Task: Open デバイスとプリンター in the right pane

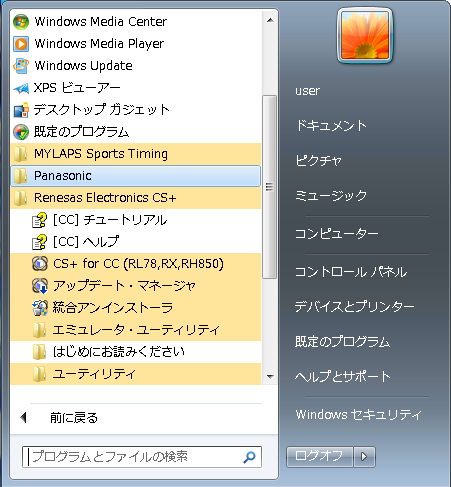Action: (x=355, y=306)
